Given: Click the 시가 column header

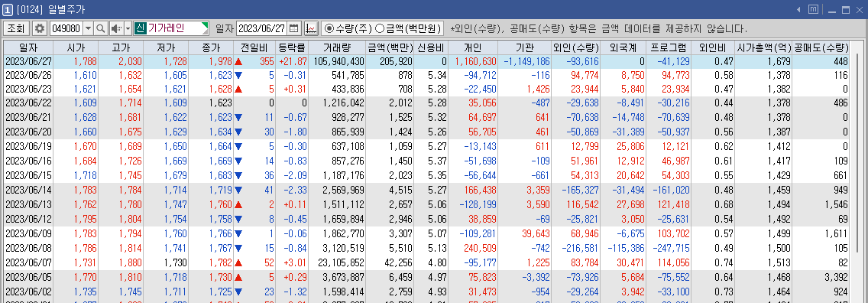Looking at the screenshot, I should click(76, 47).
